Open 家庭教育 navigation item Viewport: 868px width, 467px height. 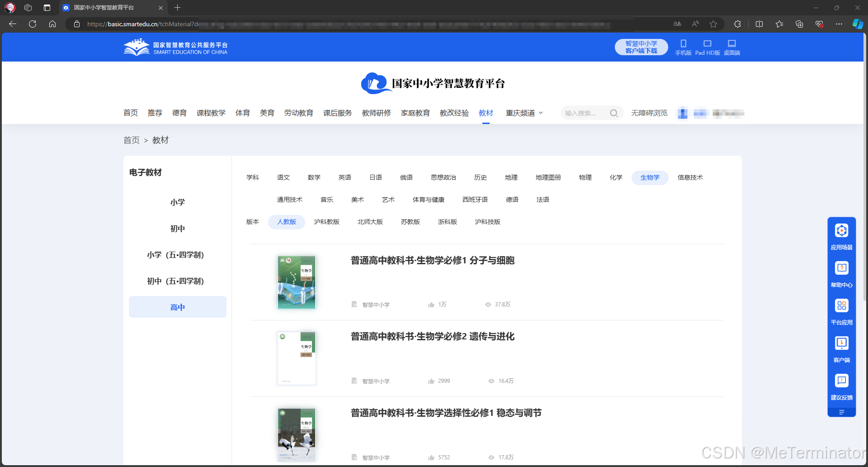point(415,113)
